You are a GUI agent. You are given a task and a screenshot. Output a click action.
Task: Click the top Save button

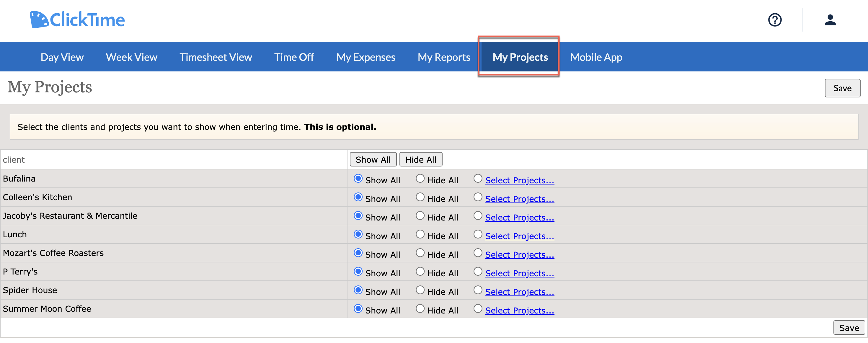click(x=842, y=88)
